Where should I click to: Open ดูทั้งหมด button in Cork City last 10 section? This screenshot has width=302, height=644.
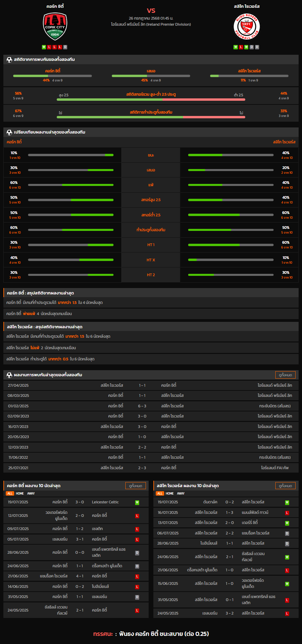(135, 486)
